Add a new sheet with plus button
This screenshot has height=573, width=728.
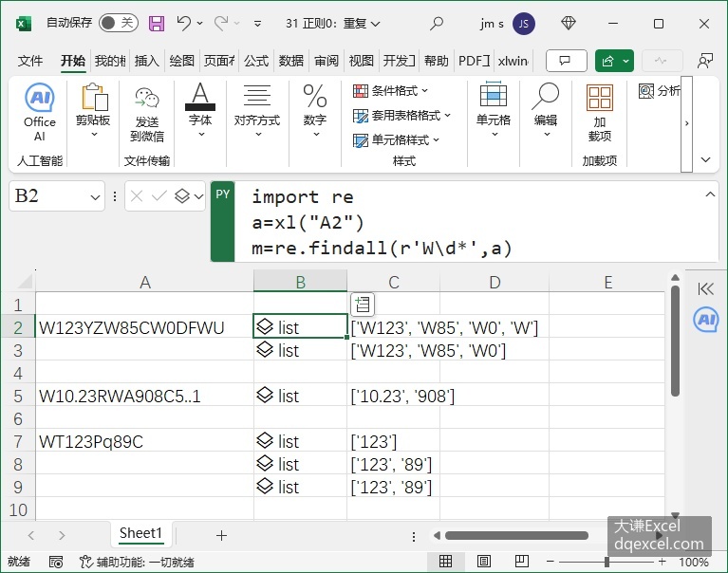(x=221, y=535)
